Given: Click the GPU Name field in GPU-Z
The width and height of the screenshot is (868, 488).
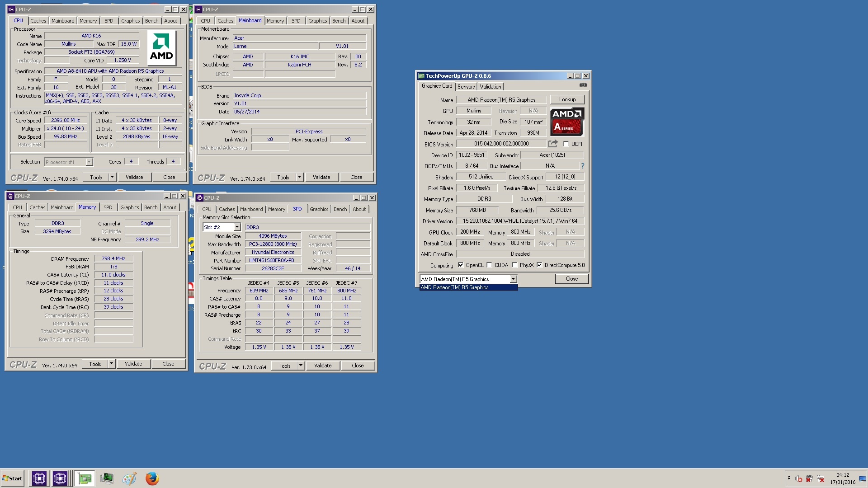Looking at the screenshot, I should (501, 100).
